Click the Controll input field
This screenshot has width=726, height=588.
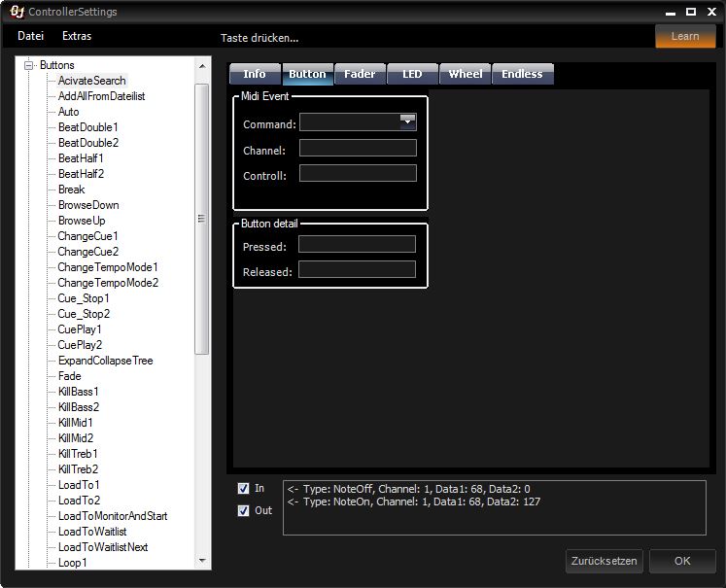click(358, 173)
